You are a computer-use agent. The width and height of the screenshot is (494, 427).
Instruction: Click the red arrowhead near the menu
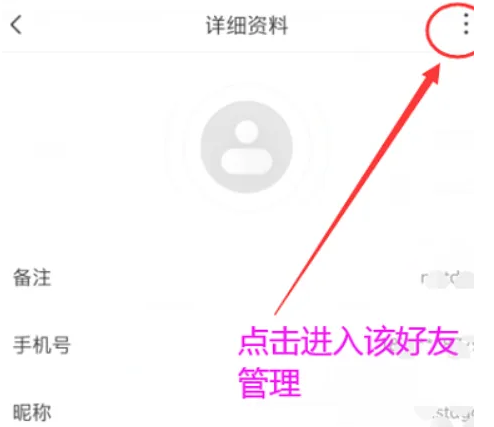coord(431,74)
